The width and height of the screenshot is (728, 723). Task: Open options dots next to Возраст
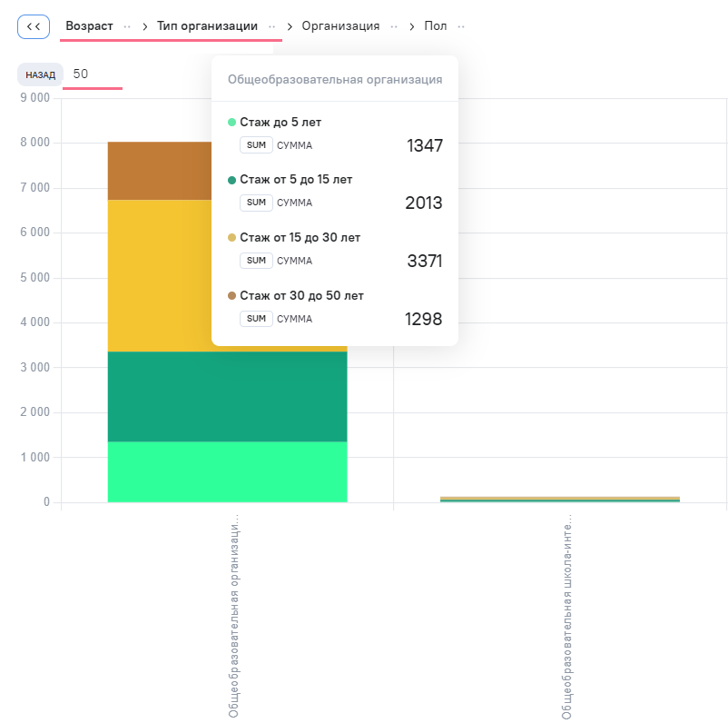click(x=127, y=26)
